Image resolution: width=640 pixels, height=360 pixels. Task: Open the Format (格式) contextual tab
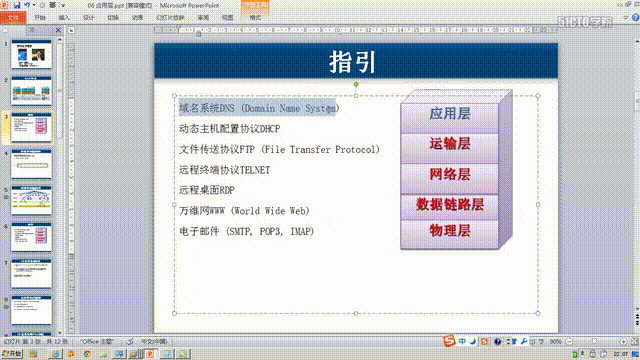255,18
